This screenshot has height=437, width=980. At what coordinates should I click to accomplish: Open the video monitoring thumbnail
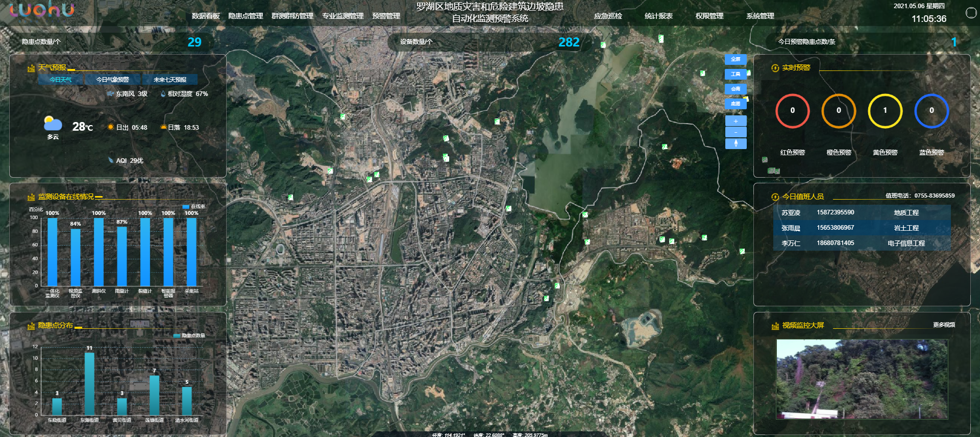[862, 379]
